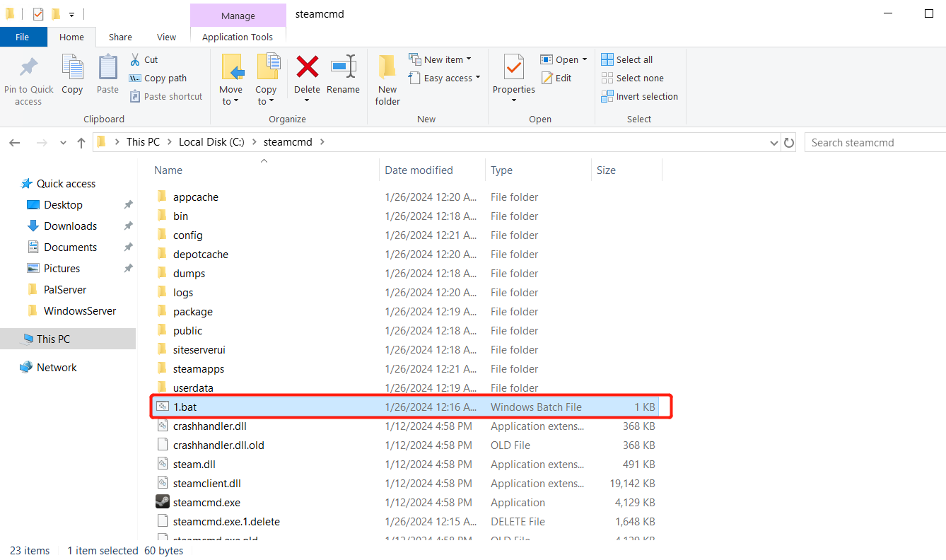
Task: Click Open in the ribbon Open group
Action: click(x=563, y=59)
